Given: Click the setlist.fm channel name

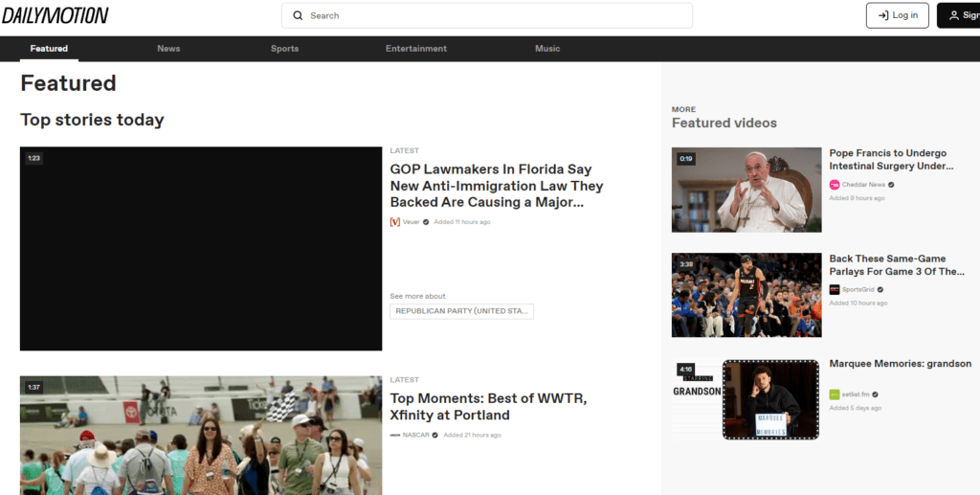Looking at the screenshot, I should pyautogui.click(x=856, y=394).
